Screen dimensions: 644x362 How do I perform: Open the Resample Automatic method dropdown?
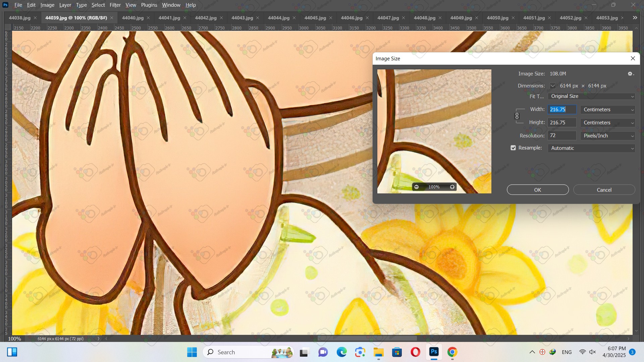point(591,148)
